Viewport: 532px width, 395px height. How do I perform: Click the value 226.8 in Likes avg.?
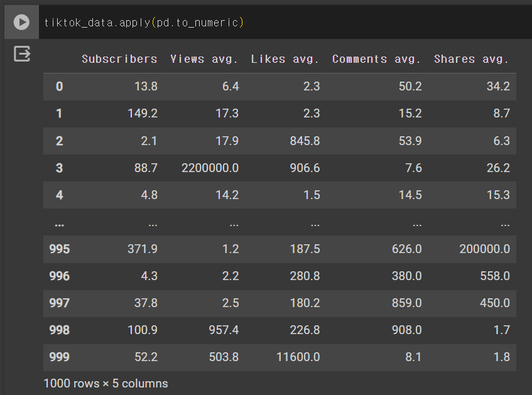pos(305,330)
